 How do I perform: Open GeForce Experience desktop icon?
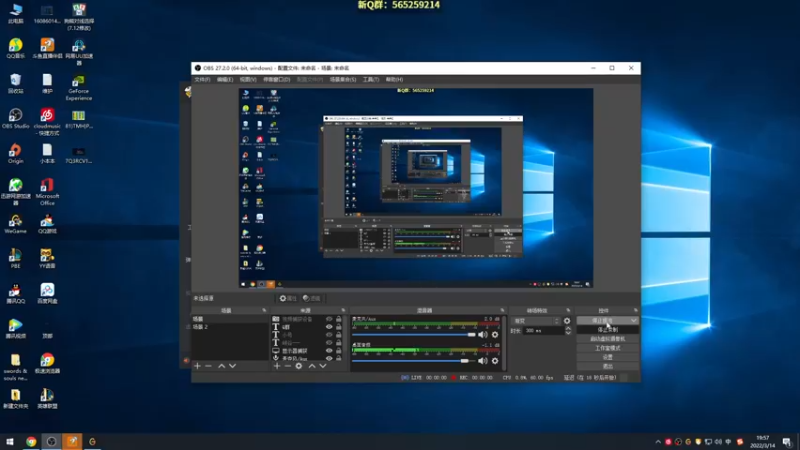point(79,87)
